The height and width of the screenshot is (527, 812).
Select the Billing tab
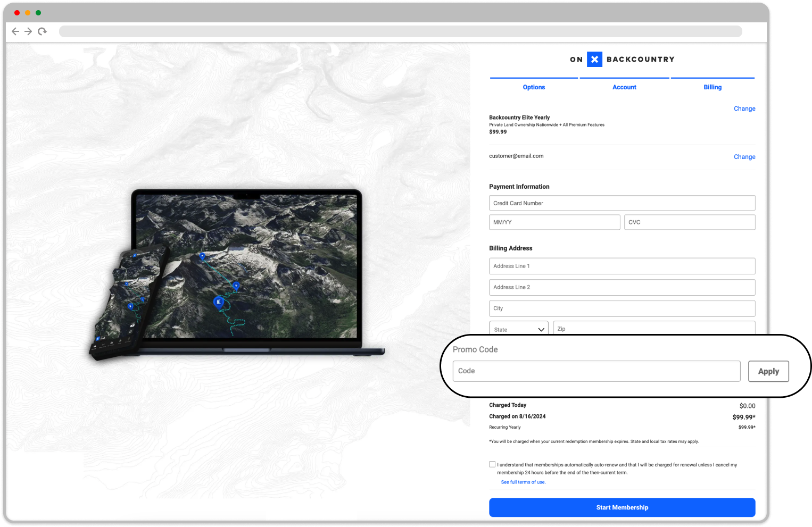pos(712,87)
